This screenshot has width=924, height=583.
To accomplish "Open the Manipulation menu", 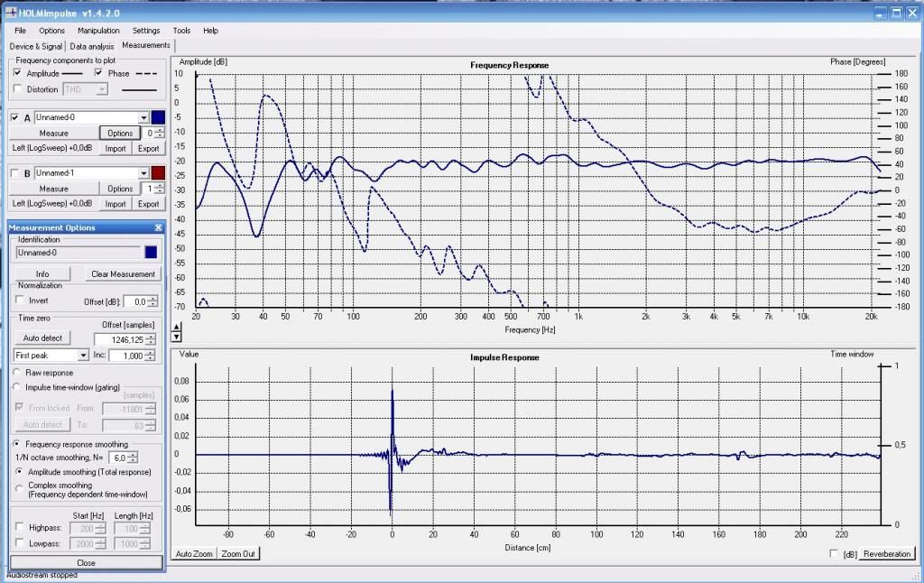I will coord(98,31).
